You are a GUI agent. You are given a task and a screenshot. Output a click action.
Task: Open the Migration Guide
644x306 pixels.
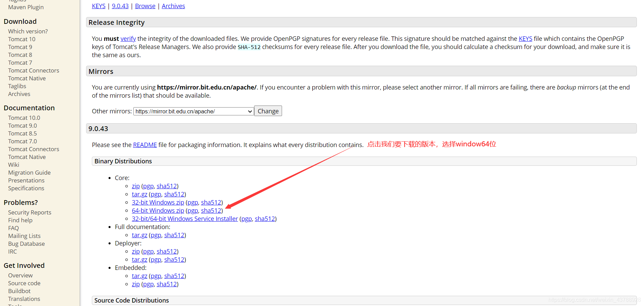coord(29,173)
